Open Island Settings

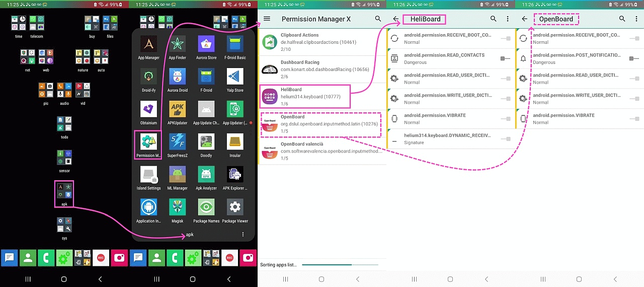tap(148, 175)
